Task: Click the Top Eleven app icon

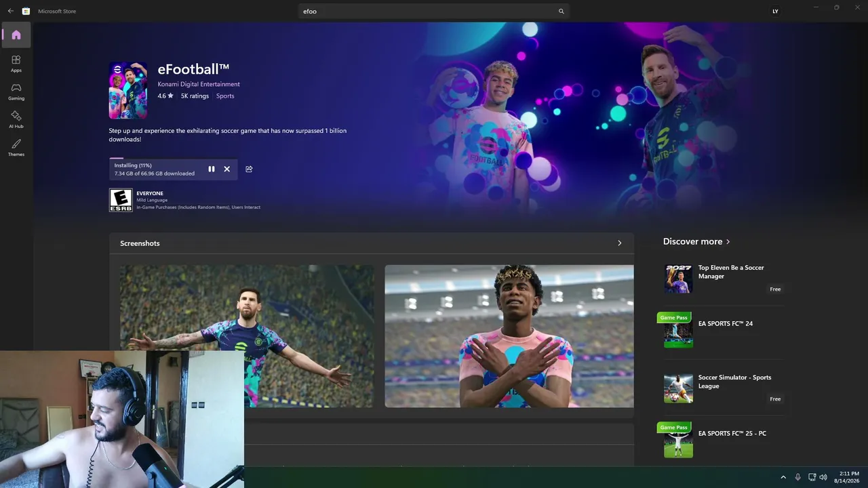Action: [x=678, y=279]
